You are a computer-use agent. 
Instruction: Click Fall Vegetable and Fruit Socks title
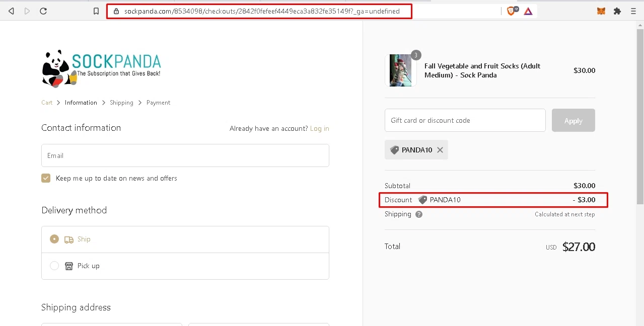482,70
